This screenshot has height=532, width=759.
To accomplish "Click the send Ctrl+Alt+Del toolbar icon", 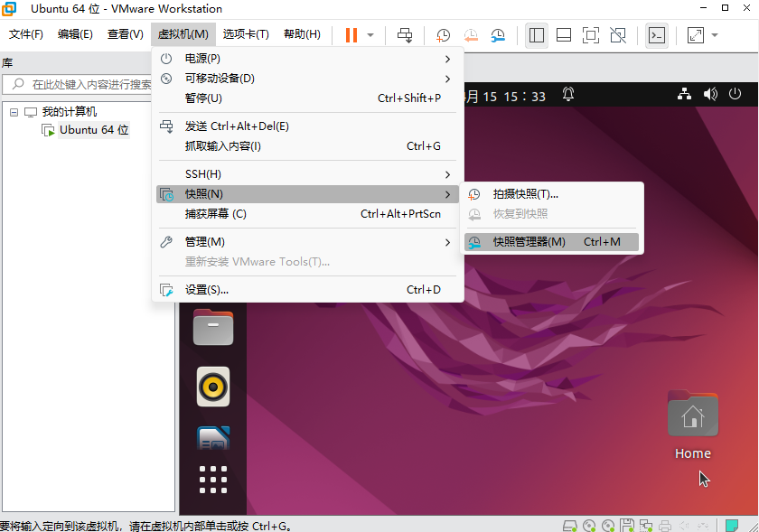I will [405, 35].
